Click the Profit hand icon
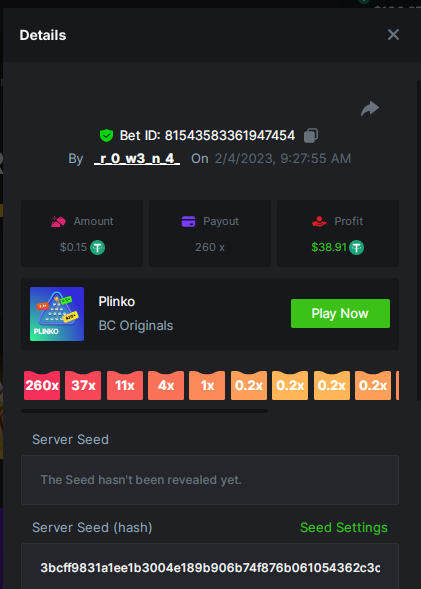 pos(319,222)
